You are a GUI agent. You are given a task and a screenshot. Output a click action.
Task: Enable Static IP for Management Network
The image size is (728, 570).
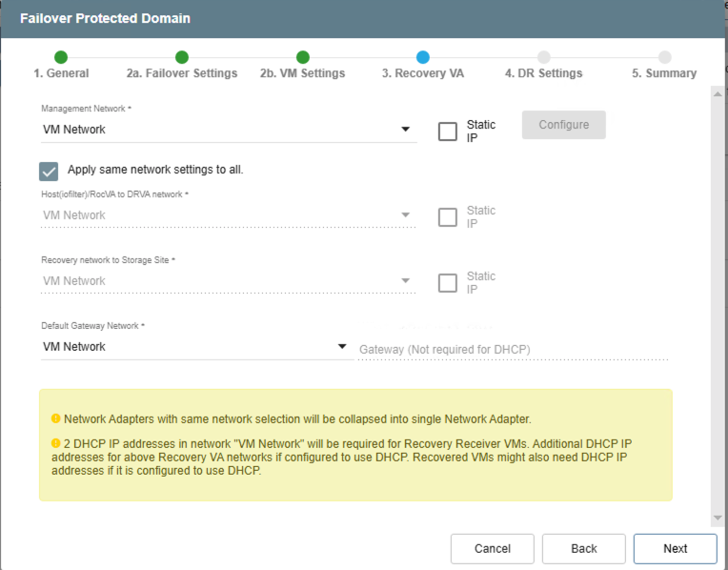(448, 132)
